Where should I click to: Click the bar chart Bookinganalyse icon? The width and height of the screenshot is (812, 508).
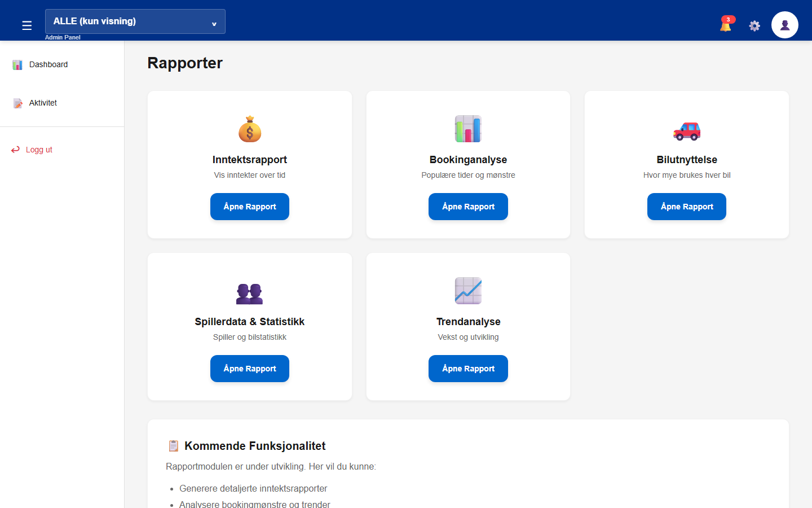coord(468,129)
